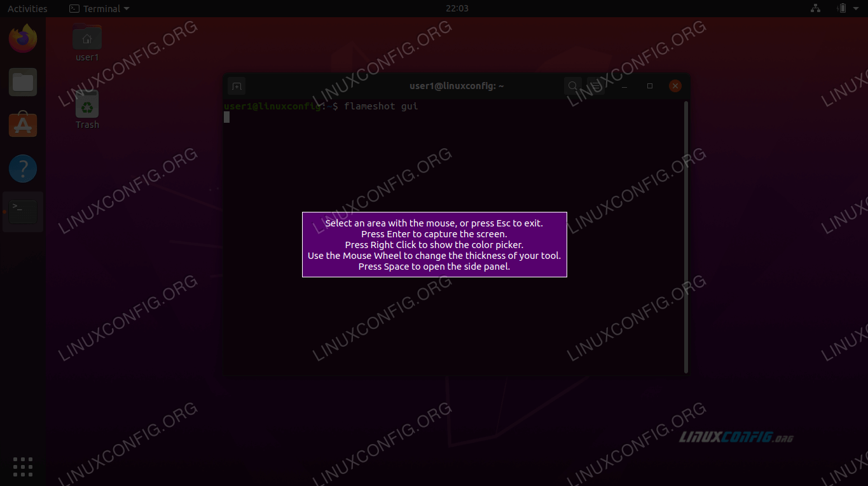The height and width of the screenshot is (486, 868).
Task: Minimize the terminal window
Action: [x=624, y=86]
